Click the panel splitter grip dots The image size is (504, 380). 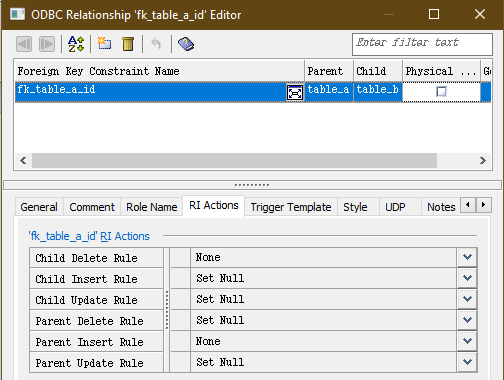point(252,185)
